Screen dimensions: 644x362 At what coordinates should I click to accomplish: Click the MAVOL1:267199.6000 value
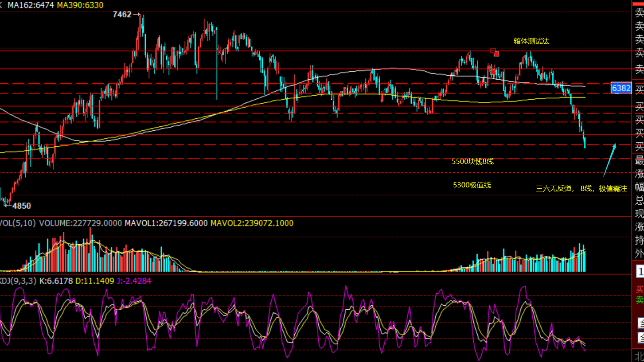pyautogui.click(x=166, y=223)
